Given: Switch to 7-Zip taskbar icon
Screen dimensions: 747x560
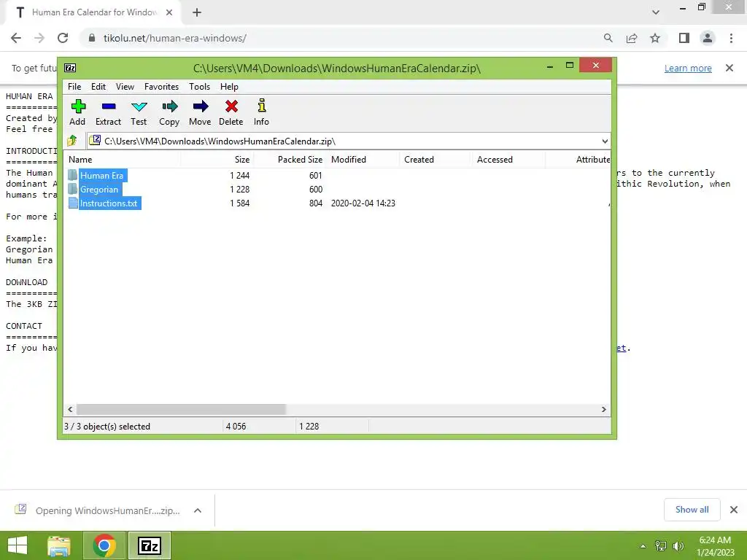Looking at the screenshot, I should click(149, 545).
